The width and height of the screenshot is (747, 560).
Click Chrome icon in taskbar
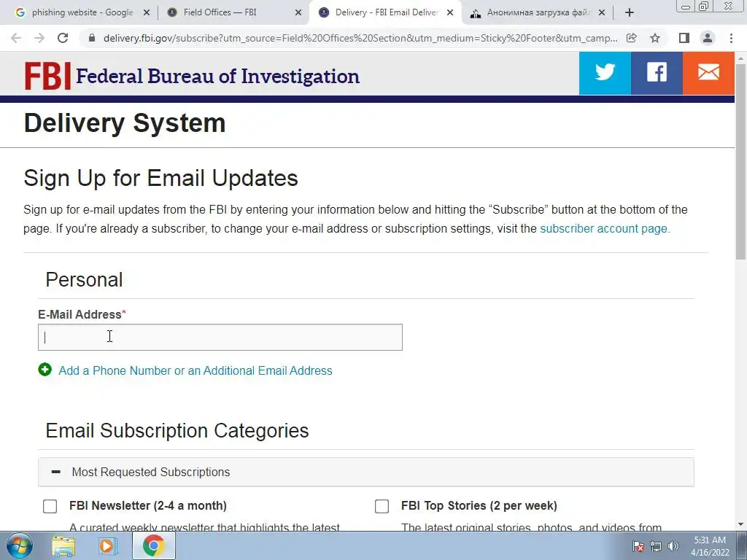(153, 545)
